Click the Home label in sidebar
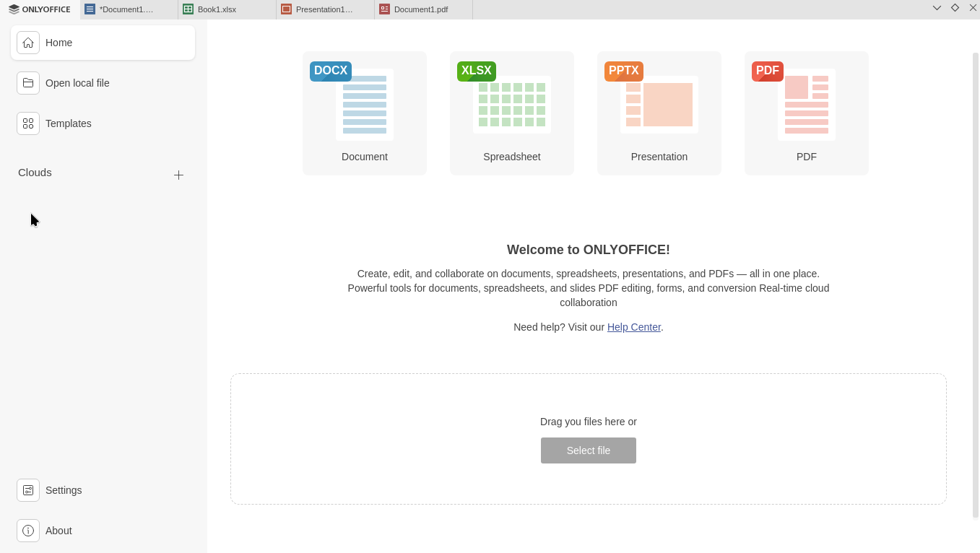980x553 pixels. [58, 43]
